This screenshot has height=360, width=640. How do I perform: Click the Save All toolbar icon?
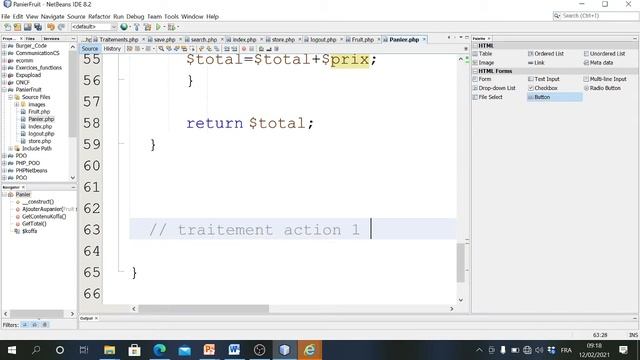[38, 27]
